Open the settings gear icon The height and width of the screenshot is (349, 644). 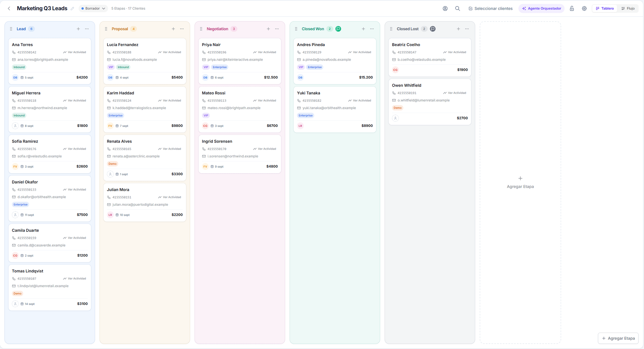tap(584, 8)
